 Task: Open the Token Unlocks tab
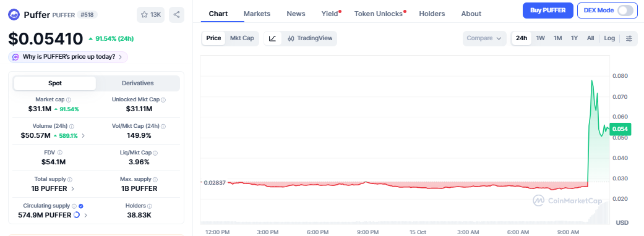coord(379,14)
